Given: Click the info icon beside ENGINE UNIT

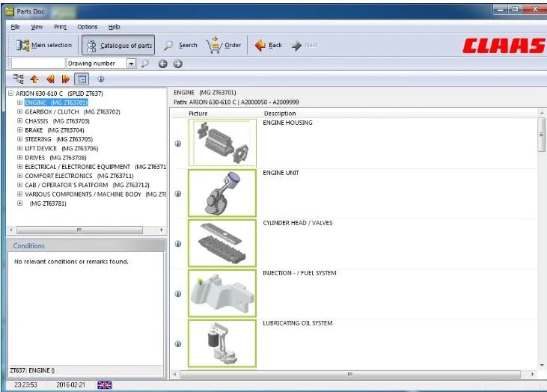Looking at the screenshot, I should (x=178, y=194).
